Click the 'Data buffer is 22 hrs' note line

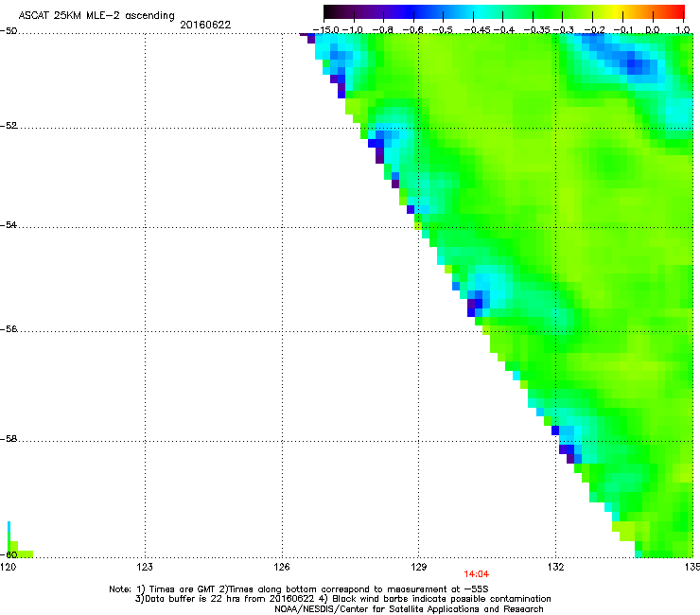tap(342, 599)
